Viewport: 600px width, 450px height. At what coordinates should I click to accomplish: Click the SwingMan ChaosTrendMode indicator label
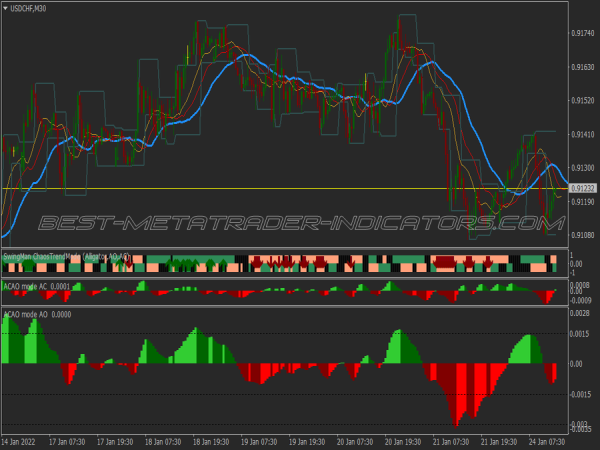(67, 257)
